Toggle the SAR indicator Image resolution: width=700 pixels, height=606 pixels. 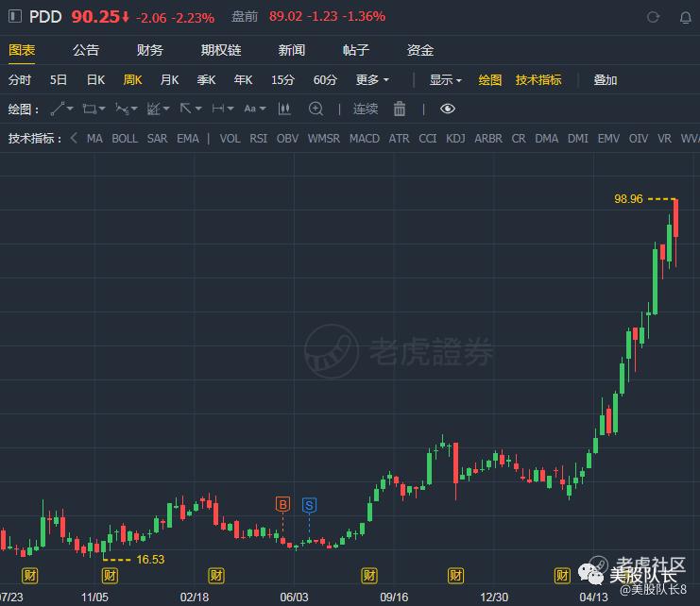tap(157, 139)
